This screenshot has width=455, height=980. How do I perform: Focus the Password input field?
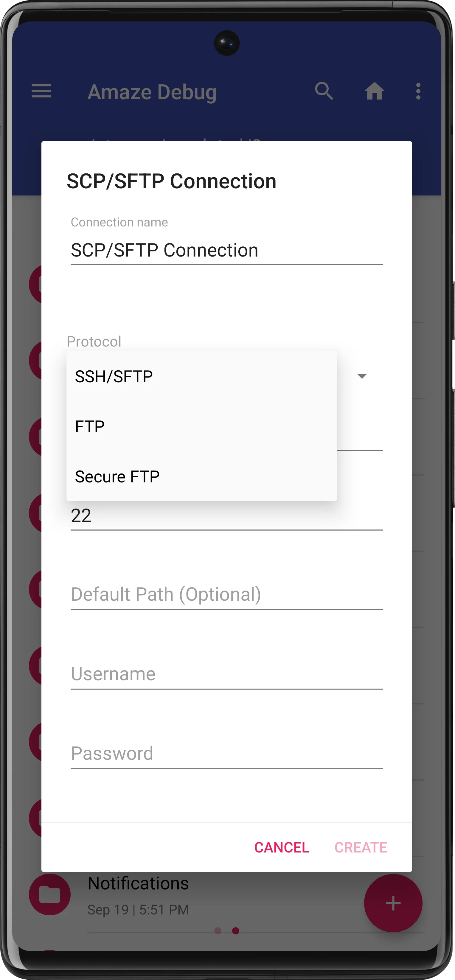[226, 753]
